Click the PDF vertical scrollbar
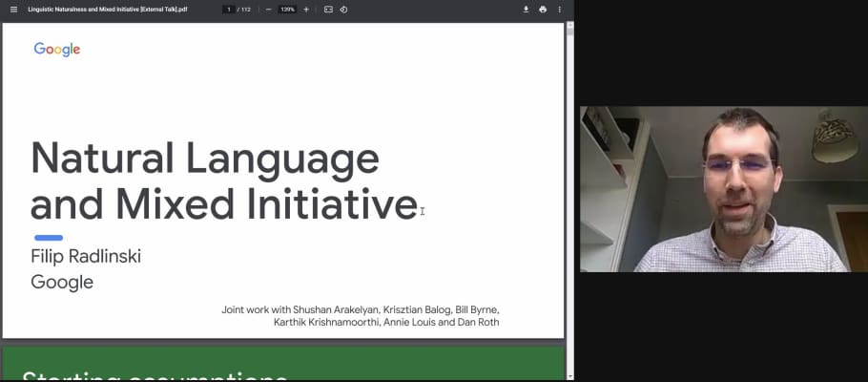 click(570, 191)
